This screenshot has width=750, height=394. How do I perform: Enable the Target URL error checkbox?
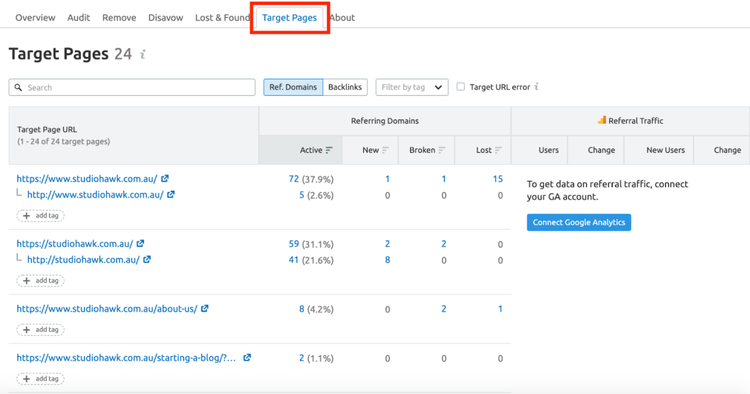tap(461, 87)
